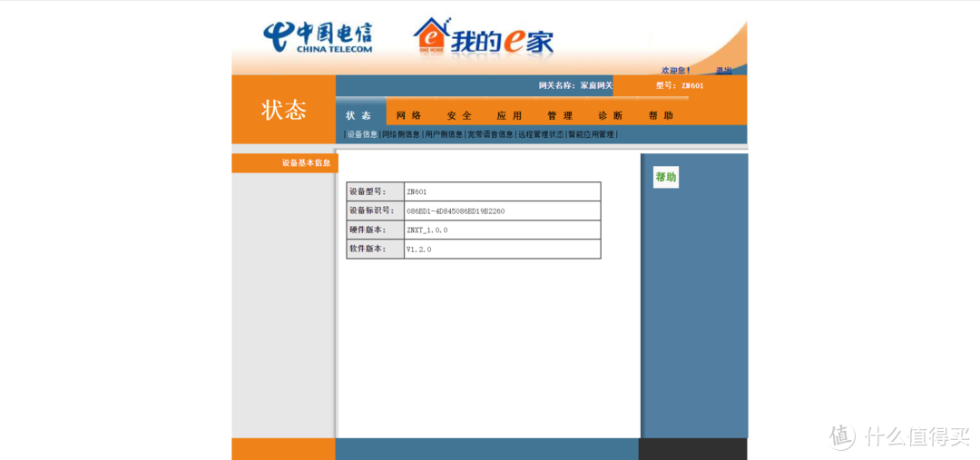Click the 我的e家 One Home logo
The width and height of the screenshot is (980, 460).
pyautogui.click(x=483, y=37)
